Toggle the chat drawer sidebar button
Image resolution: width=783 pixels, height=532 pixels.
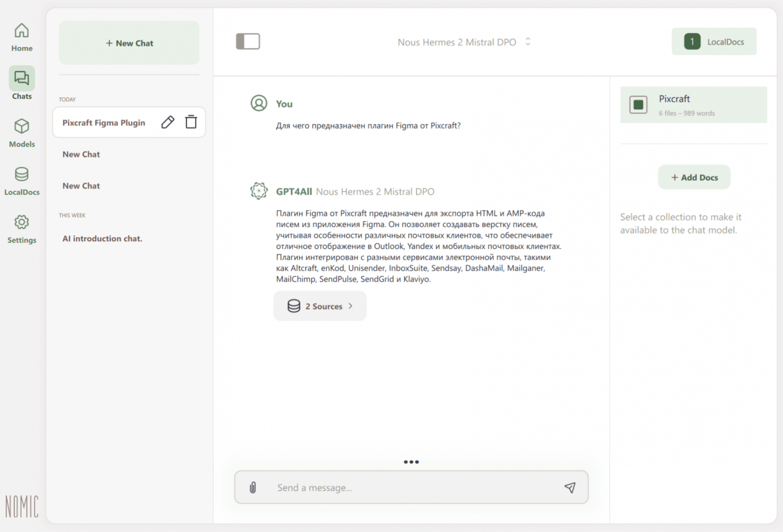click(248, 42)
